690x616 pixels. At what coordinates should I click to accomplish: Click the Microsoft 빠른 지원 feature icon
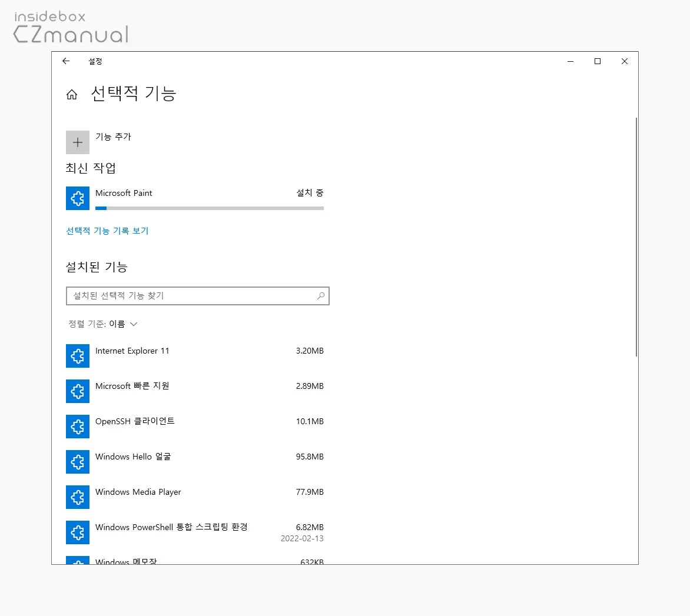click(78, 391)
